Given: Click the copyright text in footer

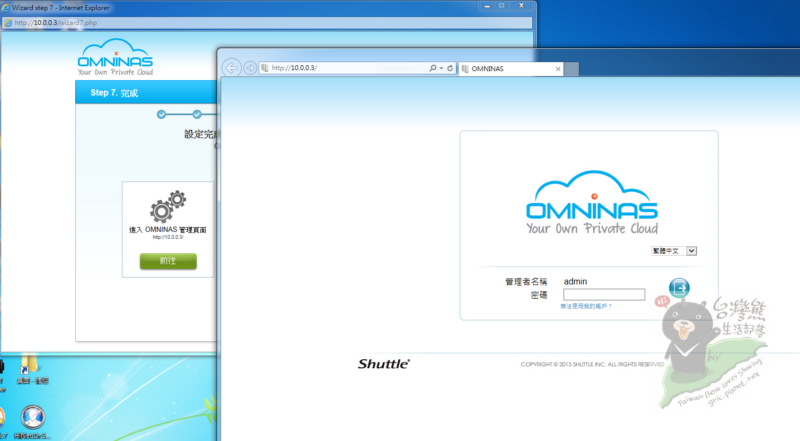Looking at the screenshot, I should [592, 364].
